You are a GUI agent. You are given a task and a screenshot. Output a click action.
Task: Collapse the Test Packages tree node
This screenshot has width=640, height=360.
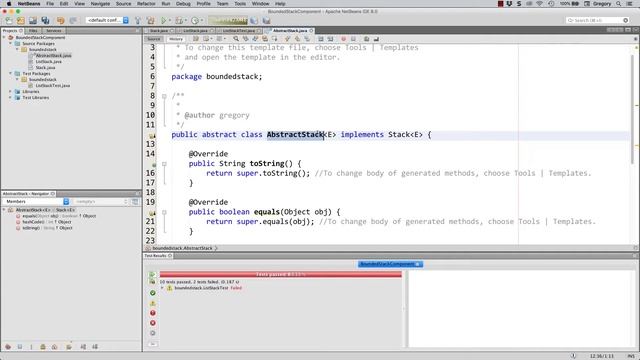click(11, 73)
